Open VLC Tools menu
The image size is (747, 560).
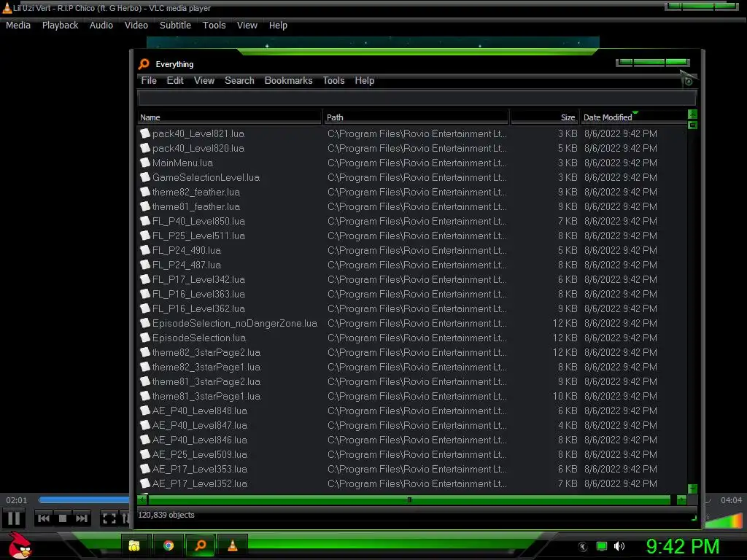[214, 26]
